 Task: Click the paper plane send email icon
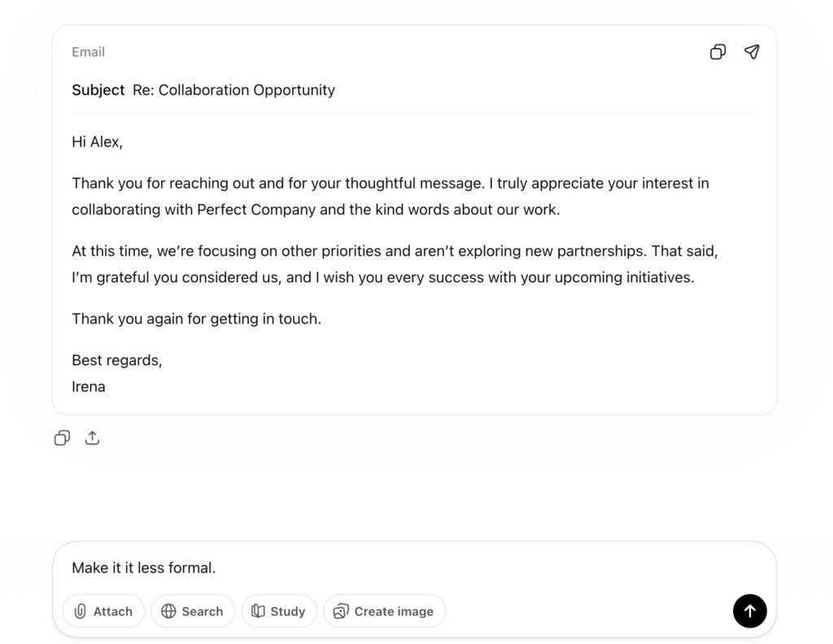point(752,52)
